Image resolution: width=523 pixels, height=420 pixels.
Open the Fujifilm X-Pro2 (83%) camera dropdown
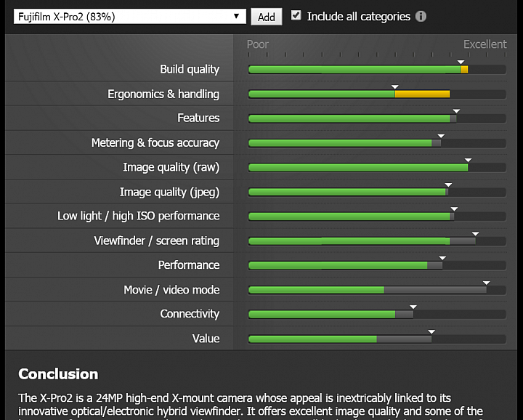[130, 16]
